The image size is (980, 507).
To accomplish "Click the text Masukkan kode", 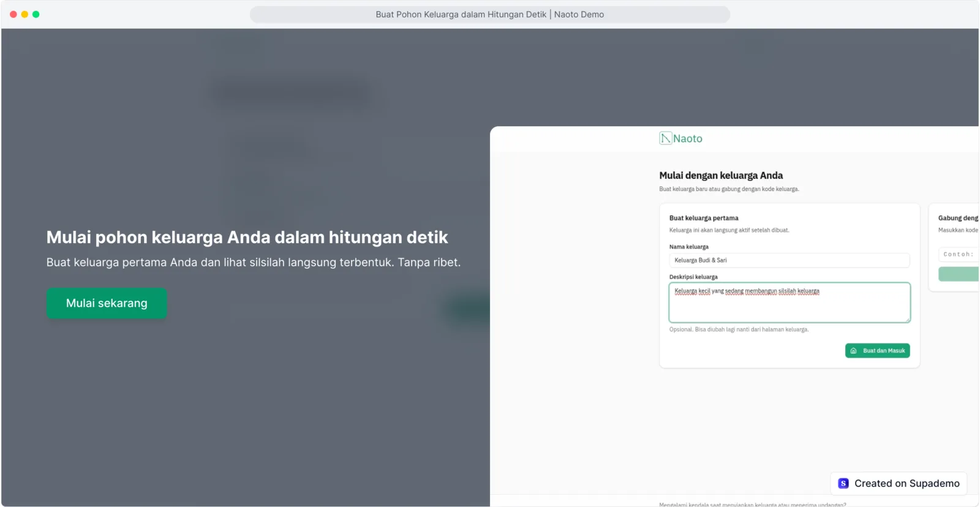I will pos(958,230).
